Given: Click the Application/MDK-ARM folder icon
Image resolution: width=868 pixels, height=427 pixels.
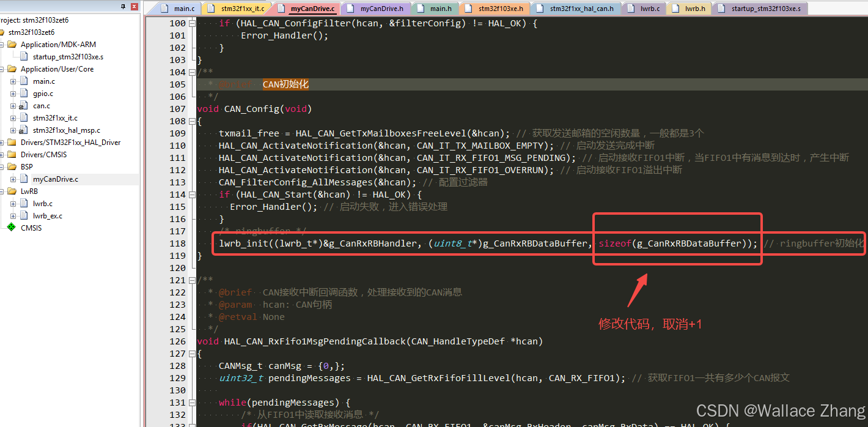Looking at the screenshot, I should (x=12, y=45).
